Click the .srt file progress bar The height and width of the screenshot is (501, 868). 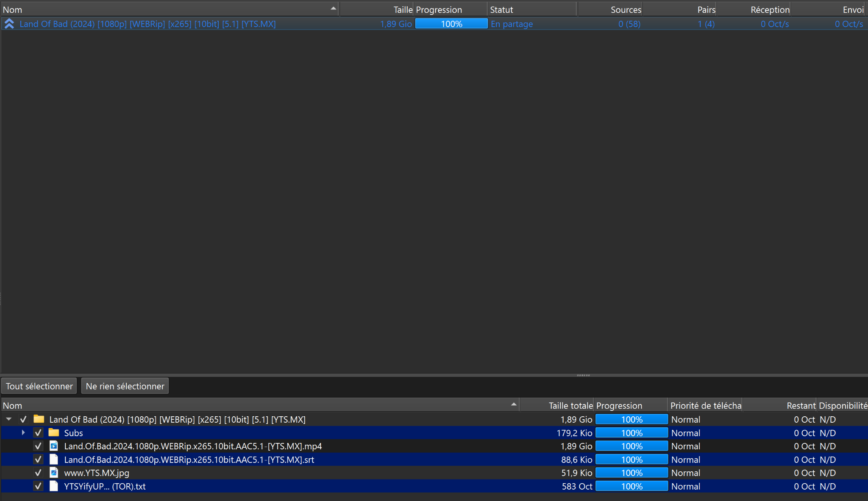(632, 459)
